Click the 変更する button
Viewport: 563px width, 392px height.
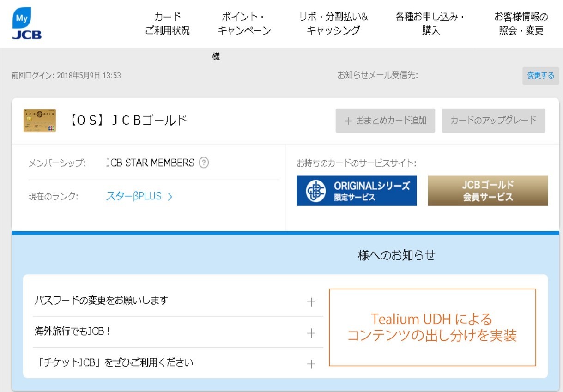[540, 76]
